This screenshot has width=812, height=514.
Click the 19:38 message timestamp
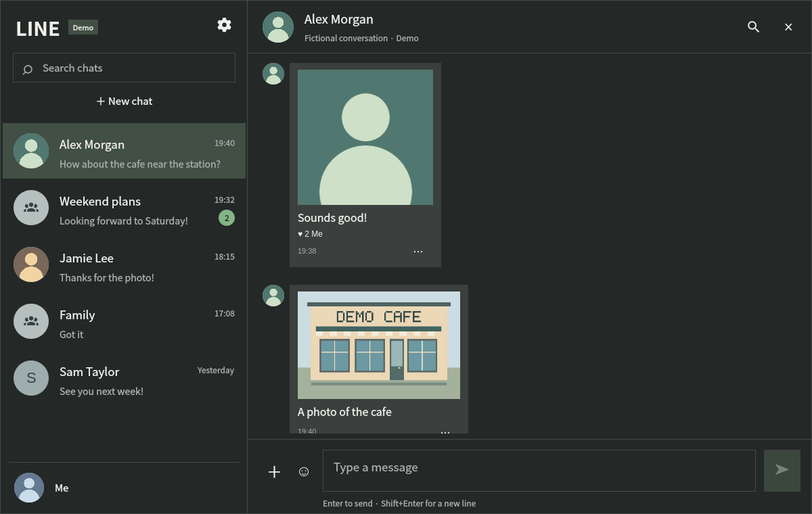tap(307, 251)
